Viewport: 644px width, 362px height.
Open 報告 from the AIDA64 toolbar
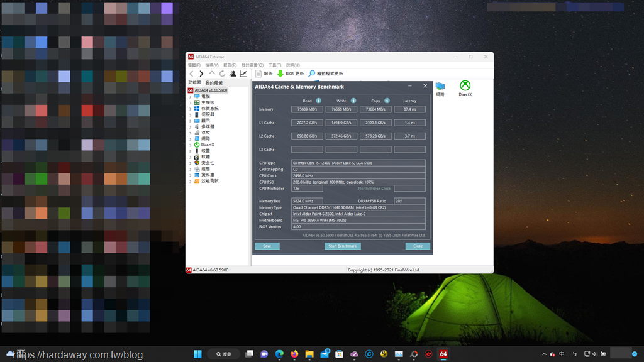(264, 74)
